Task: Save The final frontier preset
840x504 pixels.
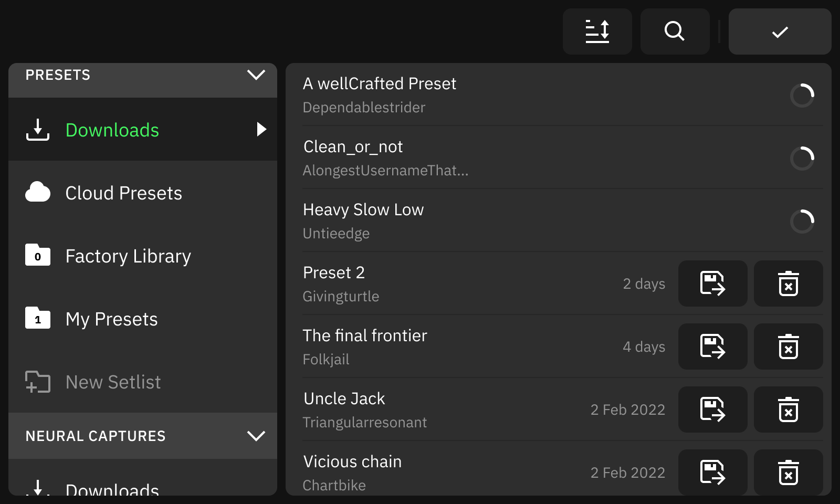Action: (712, 346)
